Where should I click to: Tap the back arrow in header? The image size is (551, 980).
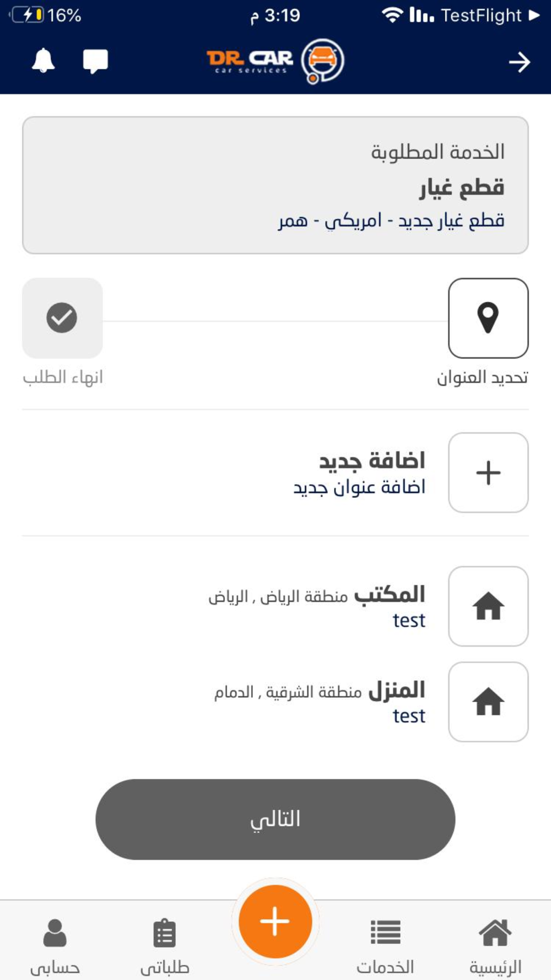[x=519, y=62]
